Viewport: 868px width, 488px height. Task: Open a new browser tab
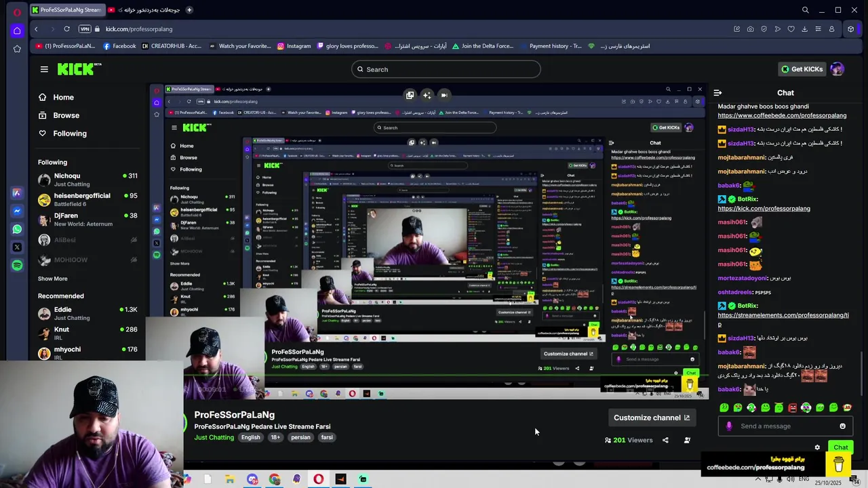pyautogui.click(x=189, y=10)
